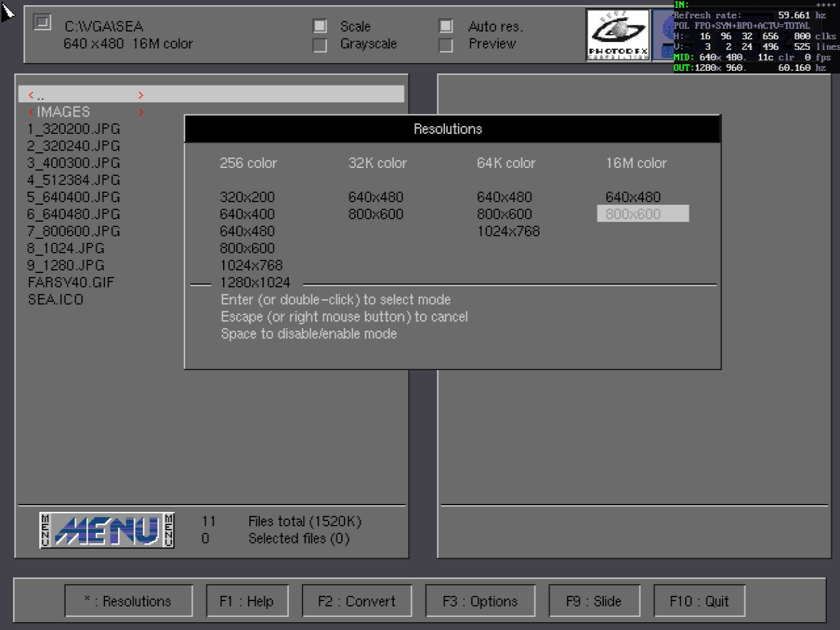Open F3 : Options

click(480, 601)
